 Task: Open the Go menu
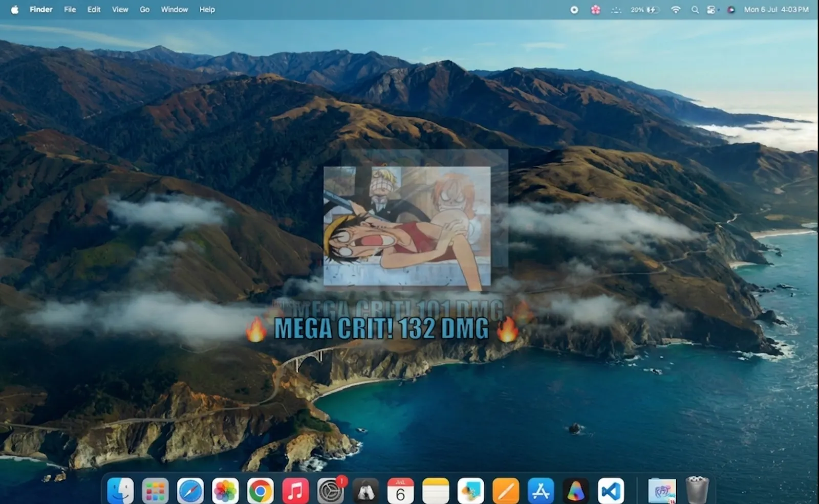[x=145, y=9]
